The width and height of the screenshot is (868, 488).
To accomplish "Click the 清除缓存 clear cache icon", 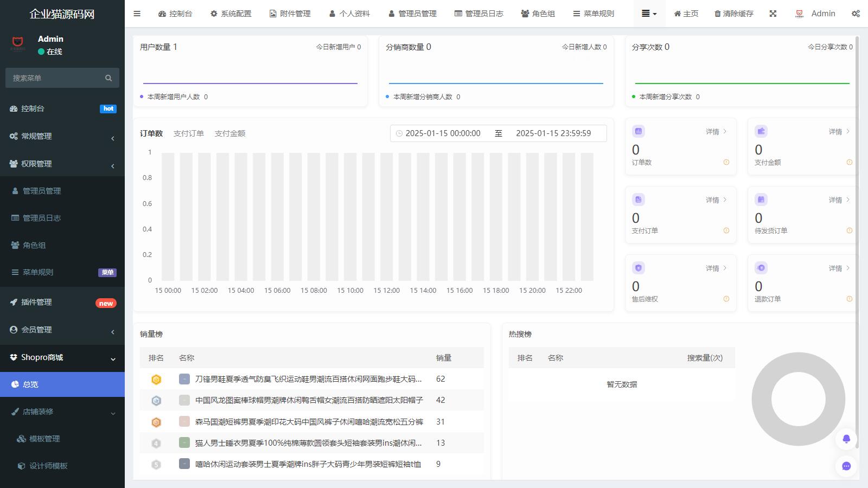I will point(733,14).
